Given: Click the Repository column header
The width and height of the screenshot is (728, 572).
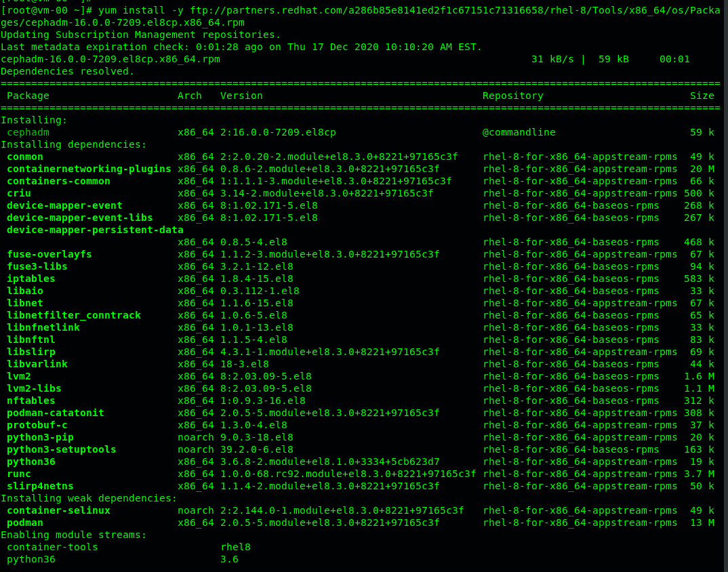Looking at the screenshot, I should [x=512, y=96].
